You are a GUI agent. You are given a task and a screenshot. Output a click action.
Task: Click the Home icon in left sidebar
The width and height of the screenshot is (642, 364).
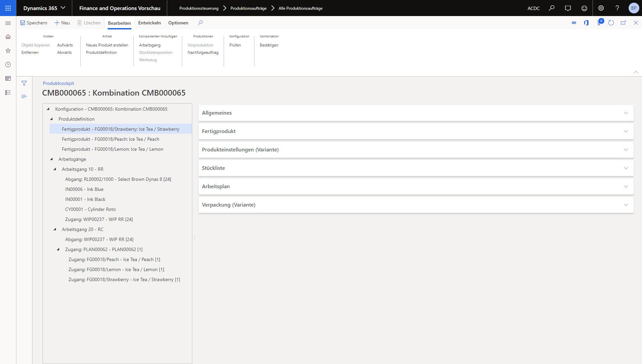click(8, 37)
